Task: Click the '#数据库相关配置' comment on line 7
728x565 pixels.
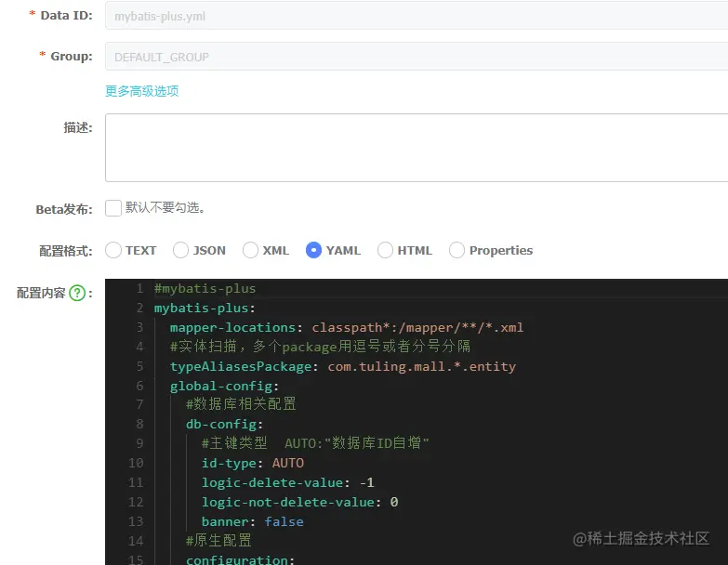Action: pyautogui.click(x=241, y=404)
